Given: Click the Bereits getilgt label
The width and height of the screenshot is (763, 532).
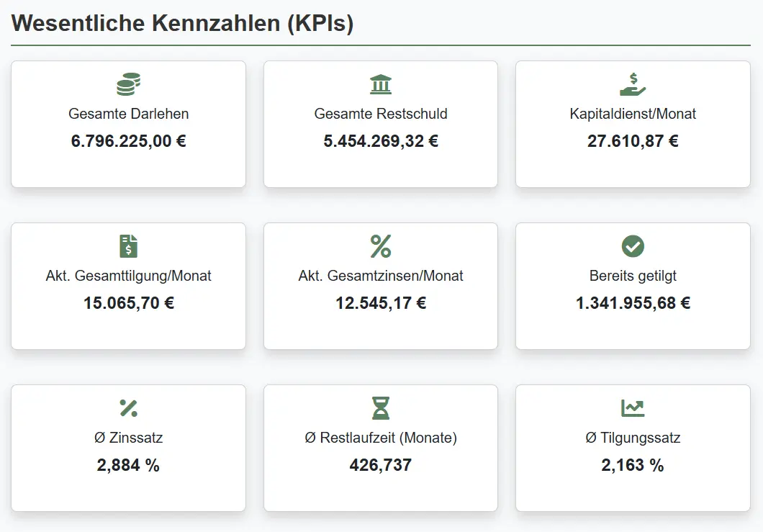Looking at the screenshot, I should tap(633, 275).
